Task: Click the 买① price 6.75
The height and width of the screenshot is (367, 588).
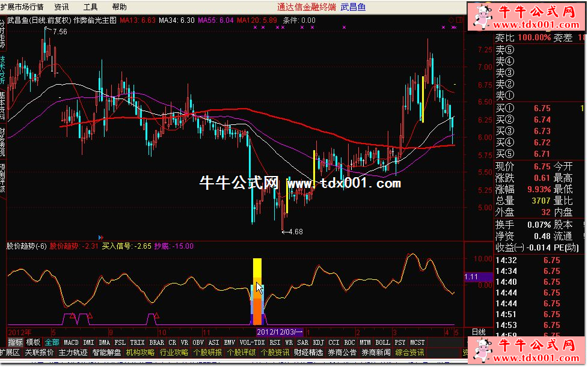Action: point(542,108)
